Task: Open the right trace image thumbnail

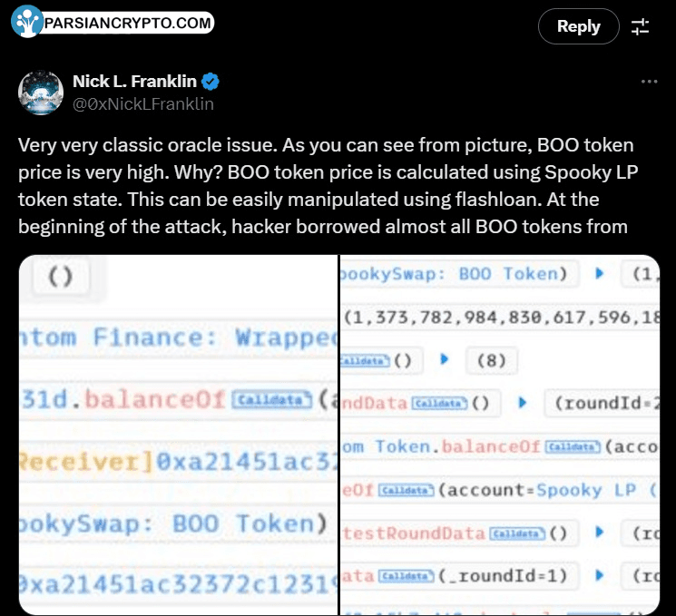Action: [500, 435]
